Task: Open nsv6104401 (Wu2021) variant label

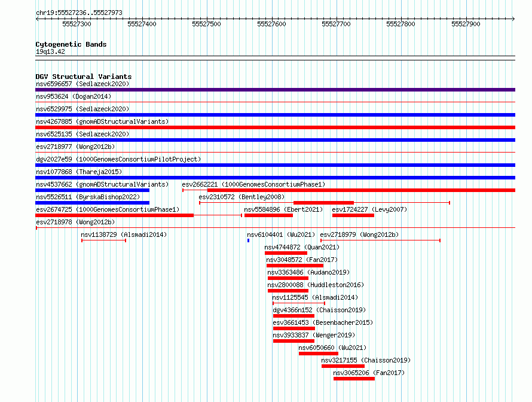Action: click(281, 234)
